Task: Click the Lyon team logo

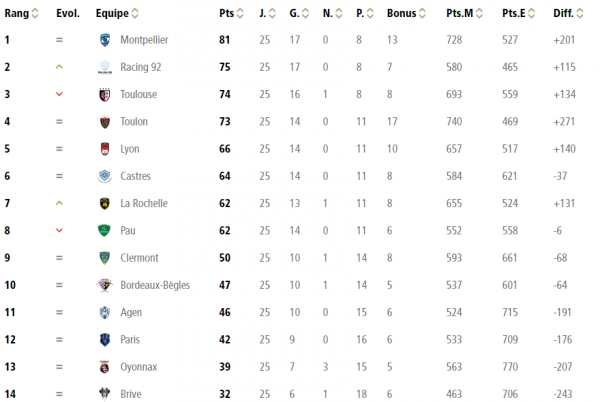Action: click(104, 149)
